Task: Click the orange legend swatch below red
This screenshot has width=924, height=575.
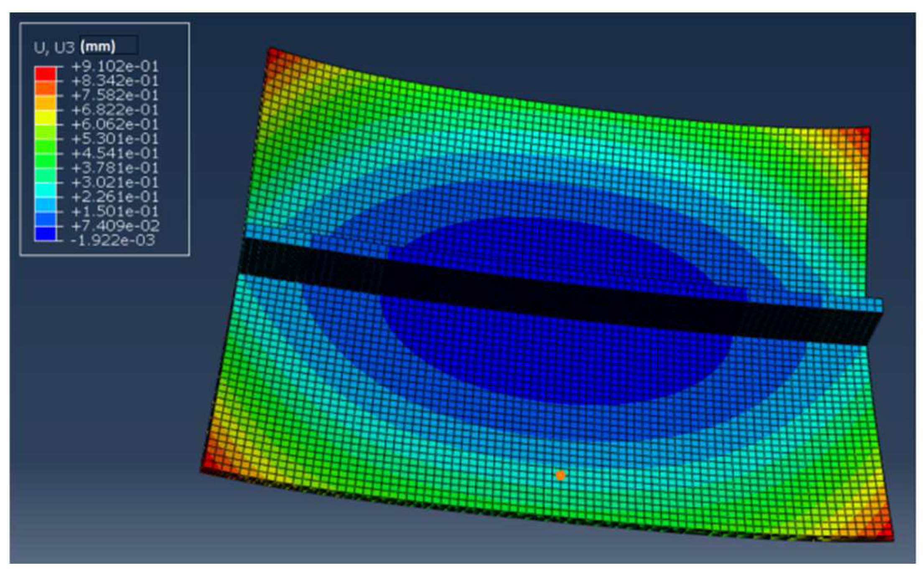Action: point(45,88)
